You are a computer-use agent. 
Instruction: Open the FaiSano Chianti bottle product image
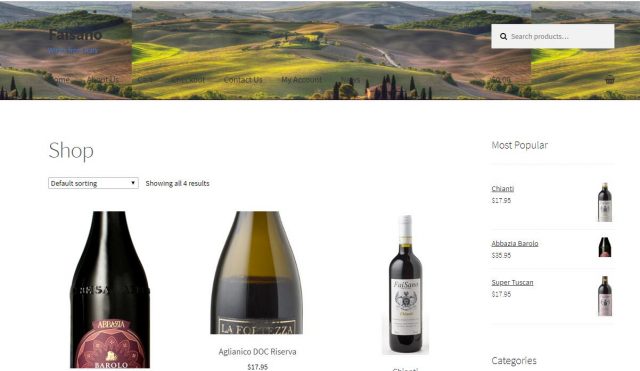tap(405, 284)
